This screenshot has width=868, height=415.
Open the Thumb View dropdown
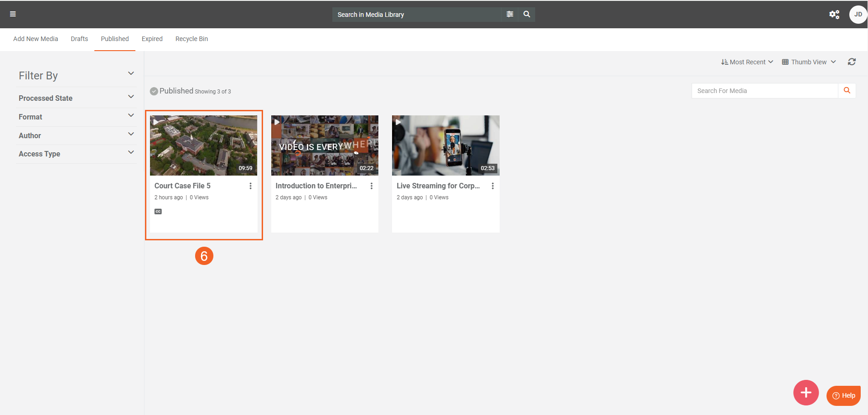click(809, 62)
